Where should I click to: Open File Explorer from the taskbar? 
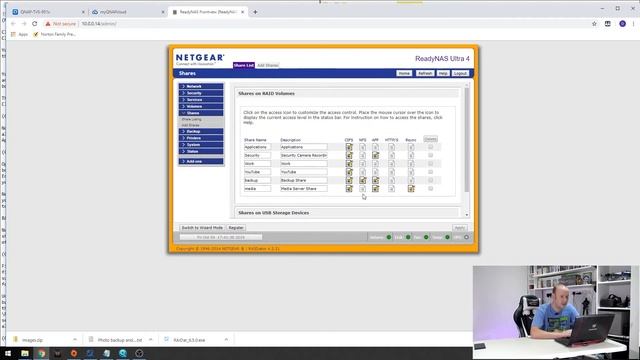point(25,353)
